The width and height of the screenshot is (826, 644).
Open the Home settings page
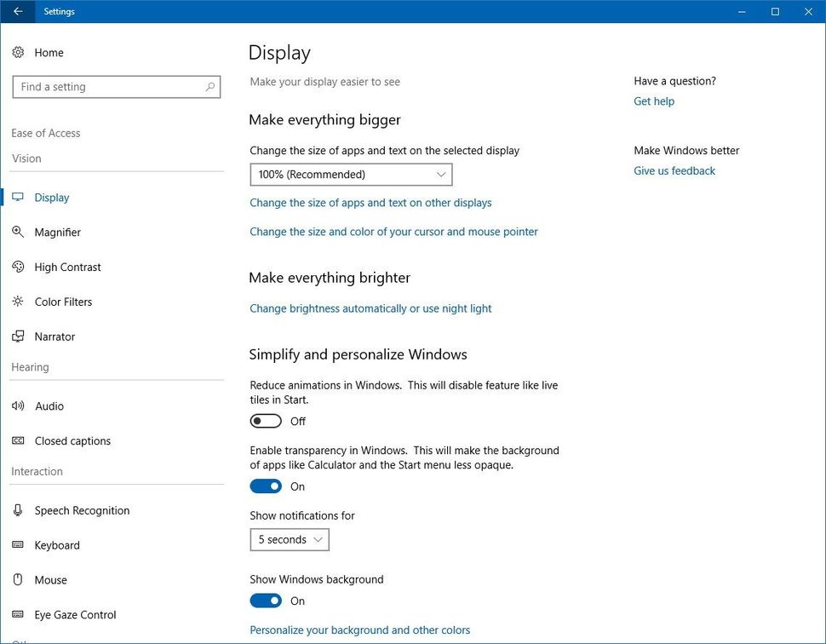38,52
